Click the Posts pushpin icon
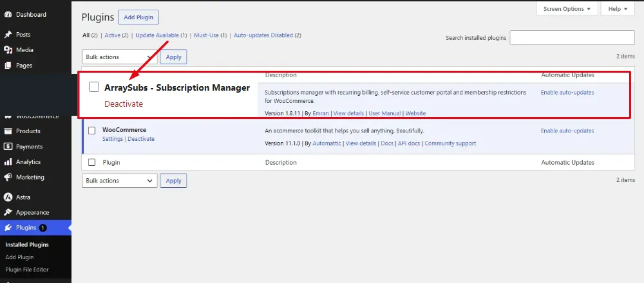This screenshot has width=644, height=283. click(x=8, y=35)
